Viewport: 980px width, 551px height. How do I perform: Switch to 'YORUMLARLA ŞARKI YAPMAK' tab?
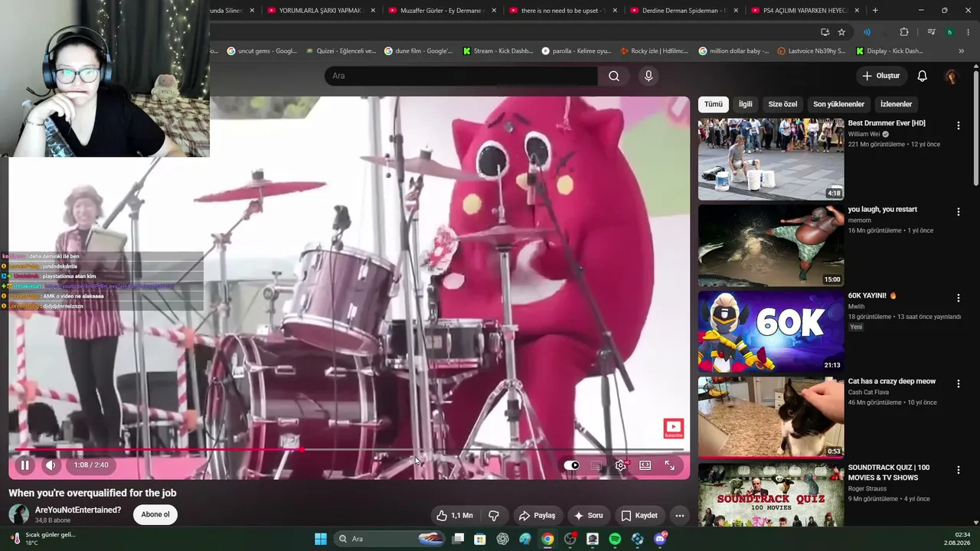pos(320,11)
